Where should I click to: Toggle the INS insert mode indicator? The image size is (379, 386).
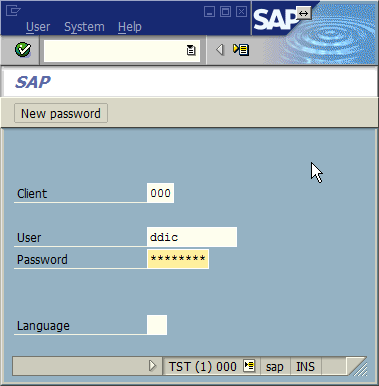(305, 367)
